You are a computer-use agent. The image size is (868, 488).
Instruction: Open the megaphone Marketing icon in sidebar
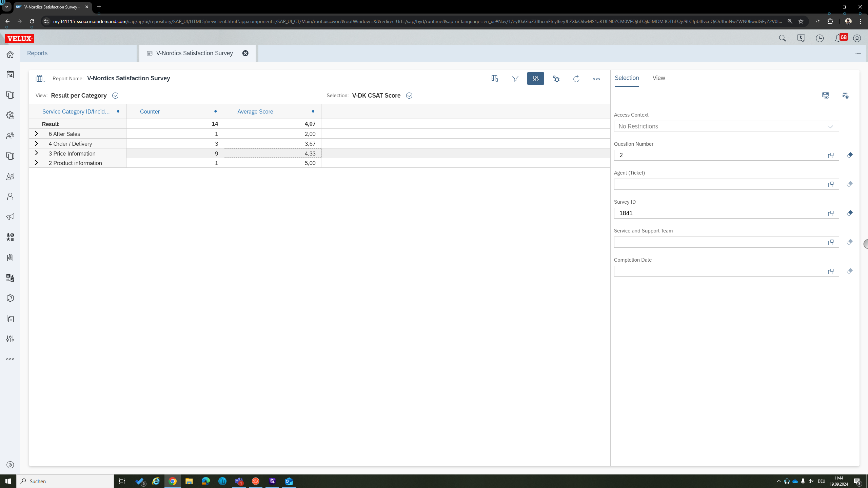coord(10,217)
